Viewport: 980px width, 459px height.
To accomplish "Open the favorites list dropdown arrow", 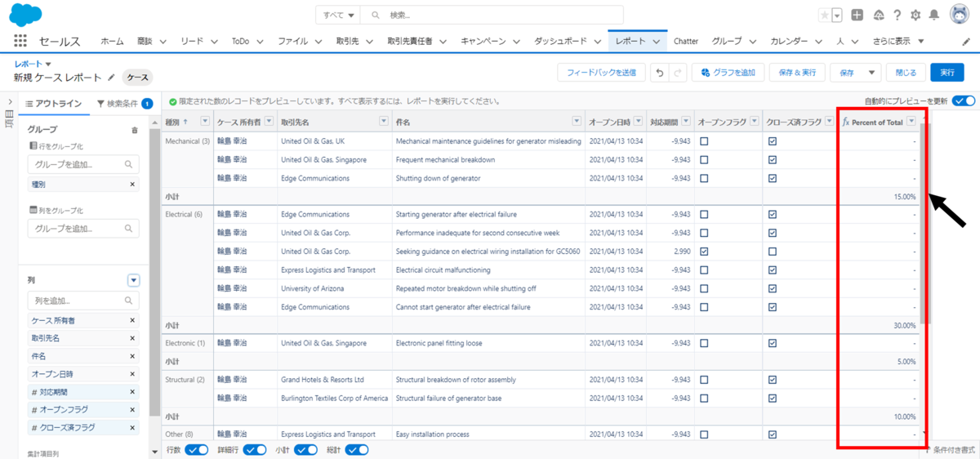I will pos(837,15).
